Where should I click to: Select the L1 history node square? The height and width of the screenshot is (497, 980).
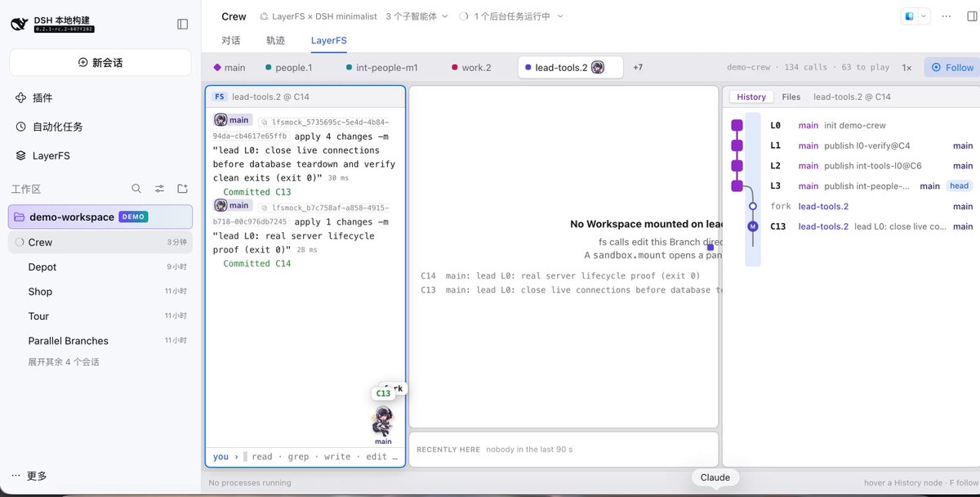pyautogui.click(x=737, y=146)
